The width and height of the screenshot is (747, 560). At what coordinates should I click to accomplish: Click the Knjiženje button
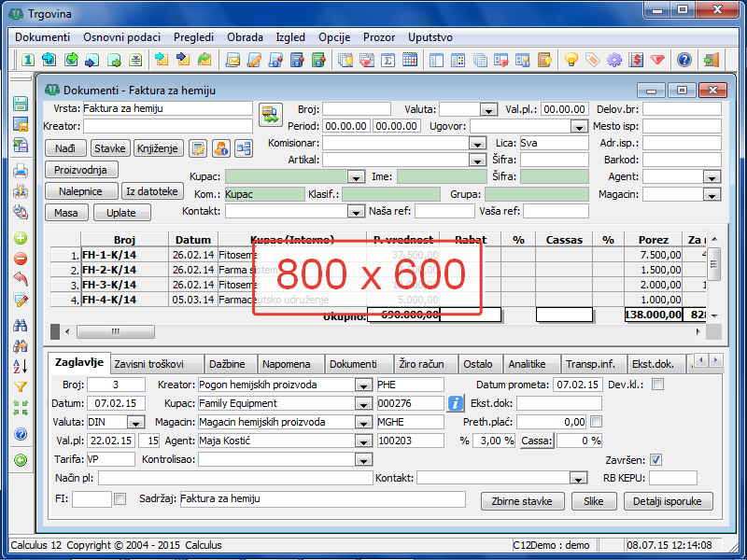[160, 148]
